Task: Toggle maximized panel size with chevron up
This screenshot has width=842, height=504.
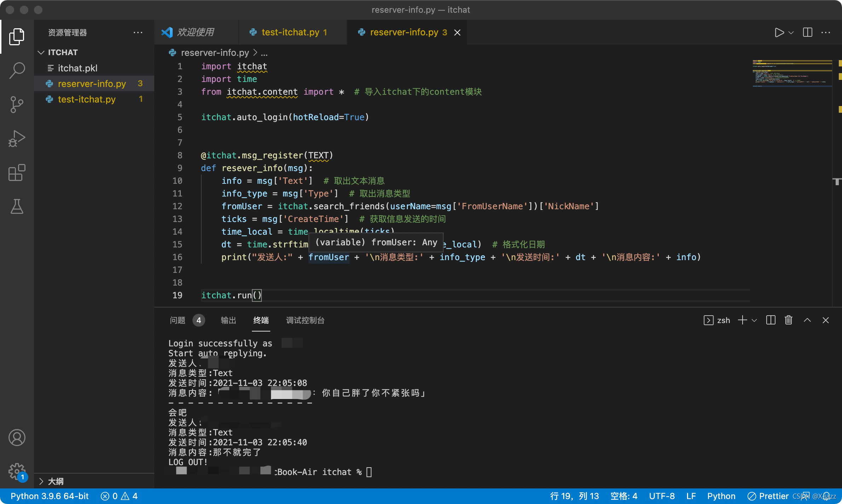Action: [807, 320]
